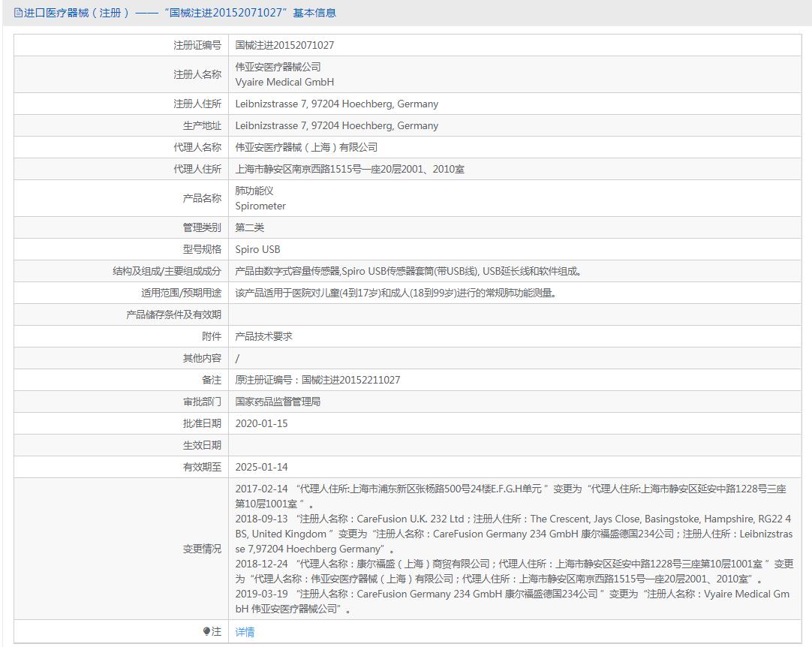This screenshot has height=647, width=812.
Task: Click the 管理类别 label
Action: [x=202, y=227]
